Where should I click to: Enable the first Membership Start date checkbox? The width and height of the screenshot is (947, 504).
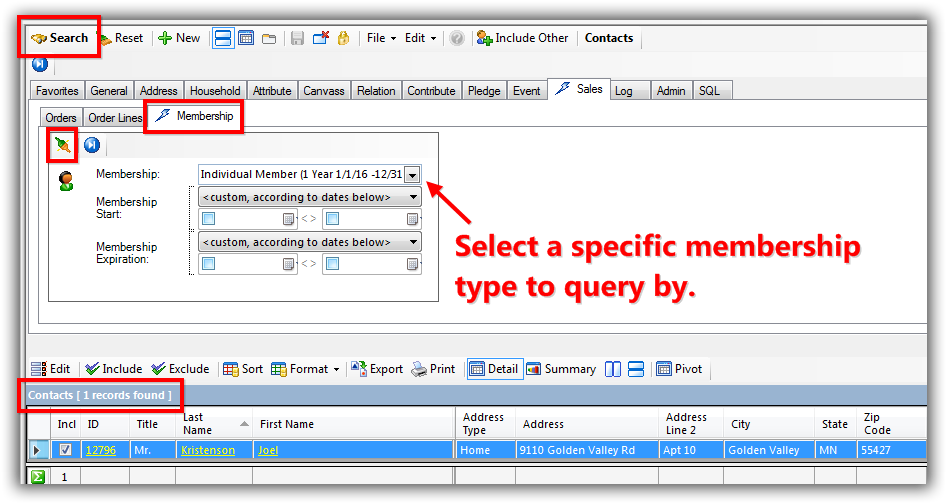tap(209, 219)
